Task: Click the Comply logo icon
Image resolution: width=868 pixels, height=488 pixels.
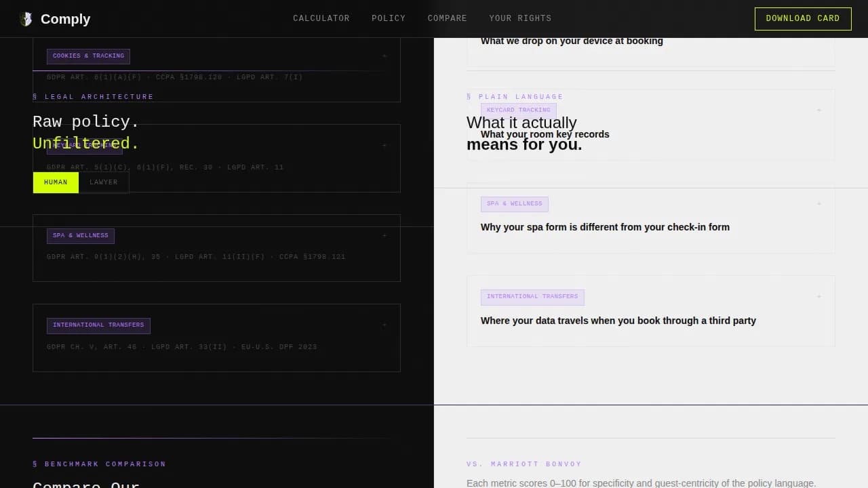Action: pyautogui.click(x=26, y=18)
